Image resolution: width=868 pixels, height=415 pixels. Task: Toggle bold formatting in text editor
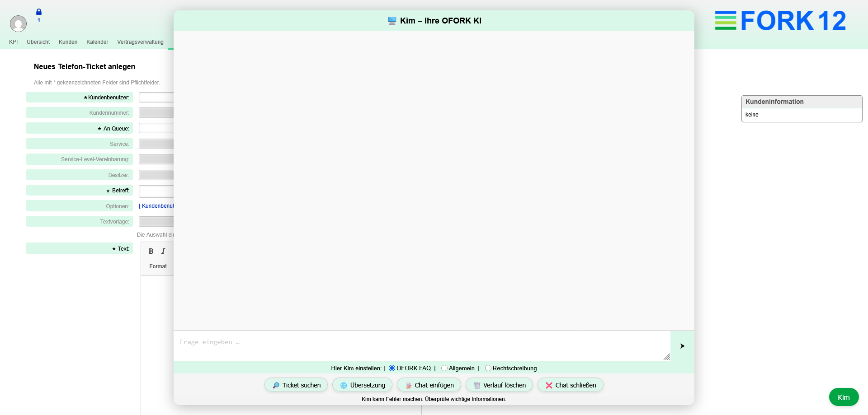click(x=151, y=252)
